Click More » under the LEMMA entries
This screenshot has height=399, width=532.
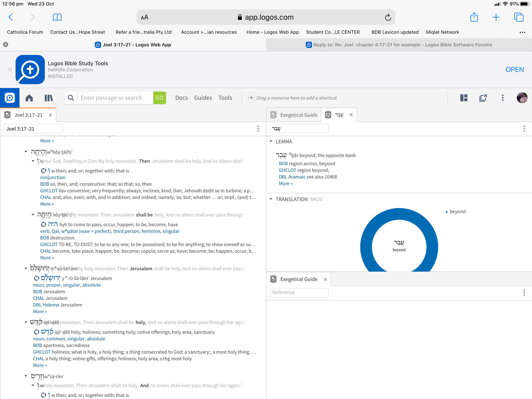click(285, 183)
